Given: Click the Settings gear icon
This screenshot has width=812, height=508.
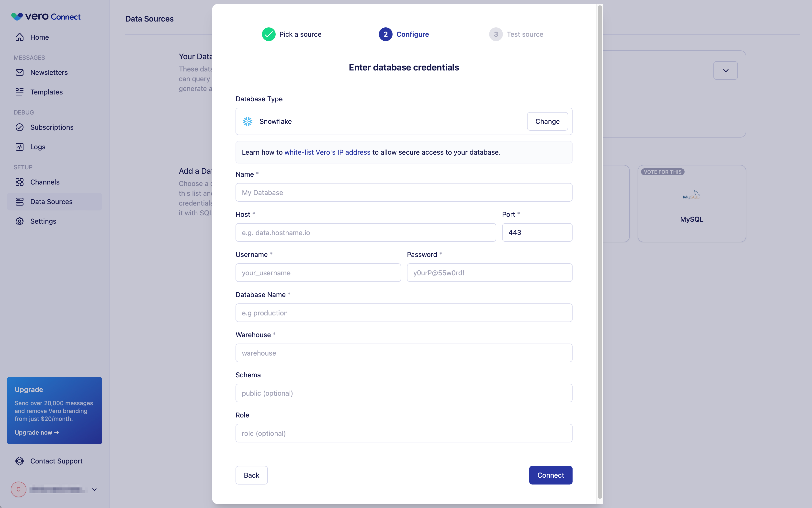Looking at the screenshot, I should point(20,221).
